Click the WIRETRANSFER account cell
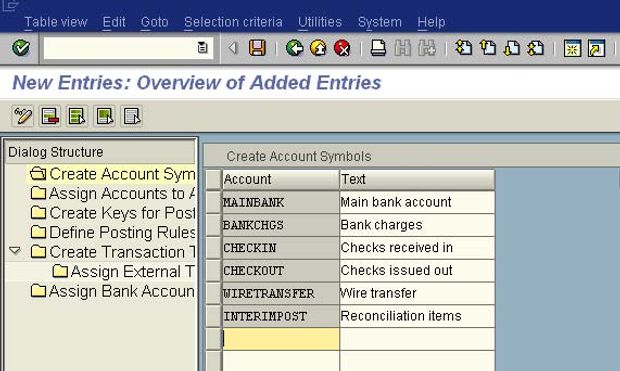The image size is (620, 371). click(x=281, y=293)
